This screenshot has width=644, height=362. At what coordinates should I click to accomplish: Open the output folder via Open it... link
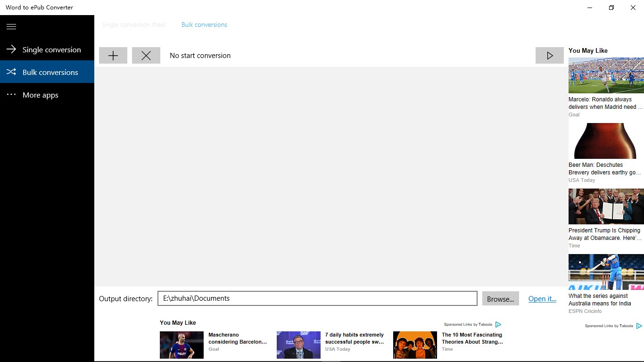click(x=542, y=298)
